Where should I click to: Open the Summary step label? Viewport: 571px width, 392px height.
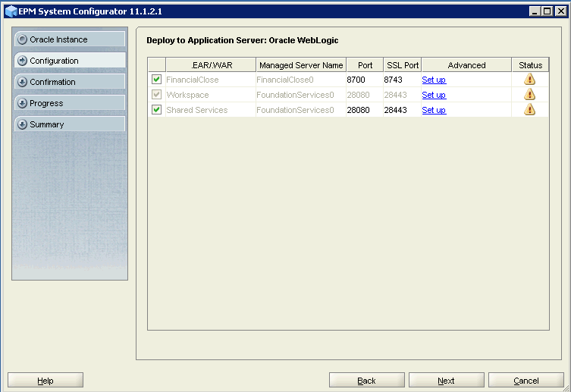tap(46, 124)
